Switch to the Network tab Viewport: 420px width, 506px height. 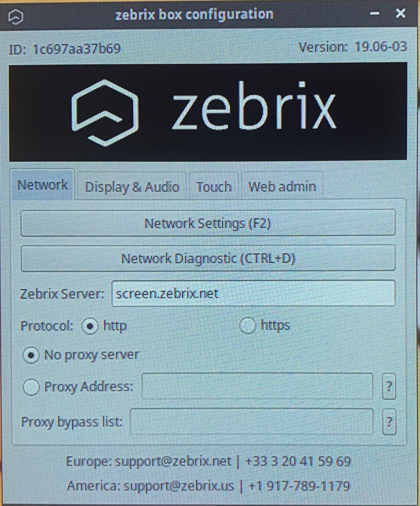tap(42, 185)
